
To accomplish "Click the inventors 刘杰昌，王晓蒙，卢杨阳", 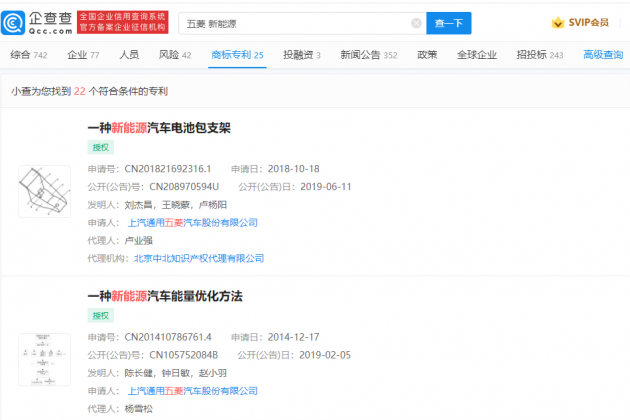I will coord(176,205).
